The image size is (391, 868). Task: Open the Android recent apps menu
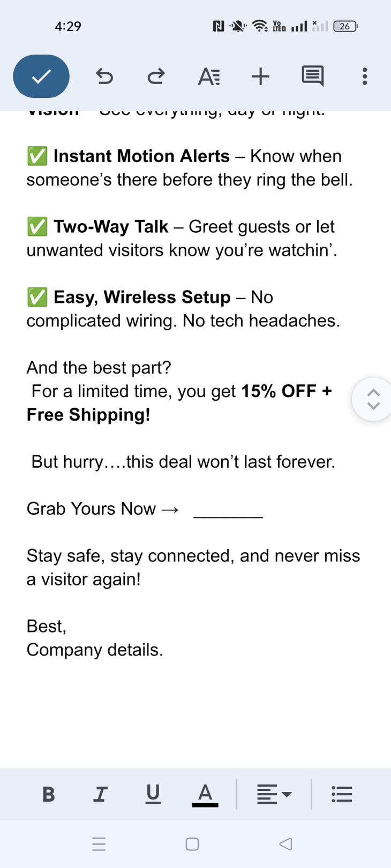[x=99, y=844]
